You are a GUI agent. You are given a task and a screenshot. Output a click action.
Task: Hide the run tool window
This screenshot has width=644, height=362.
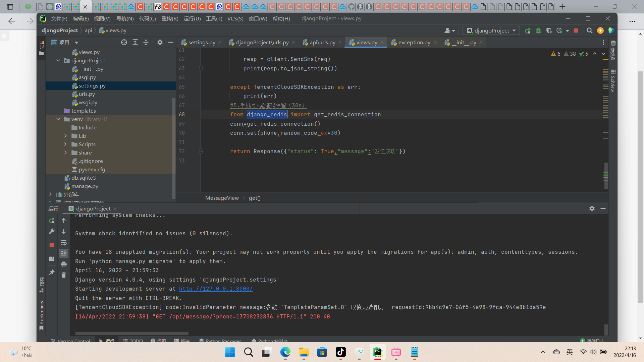click(x=603, y=208)
